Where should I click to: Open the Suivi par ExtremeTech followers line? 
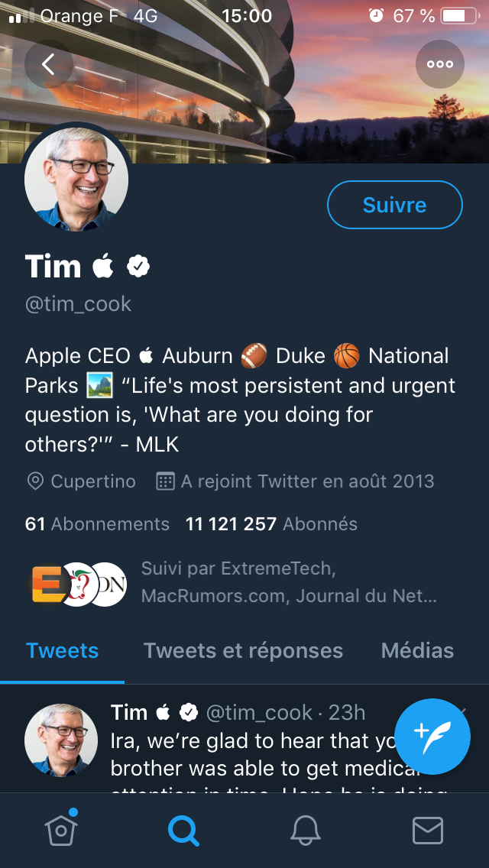[289, 581]
